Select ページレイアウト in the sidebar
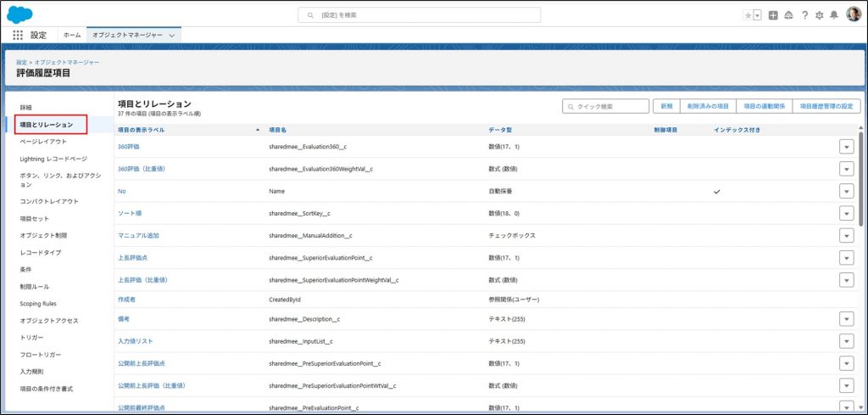868x415 pixels. [x=43, y=142]
